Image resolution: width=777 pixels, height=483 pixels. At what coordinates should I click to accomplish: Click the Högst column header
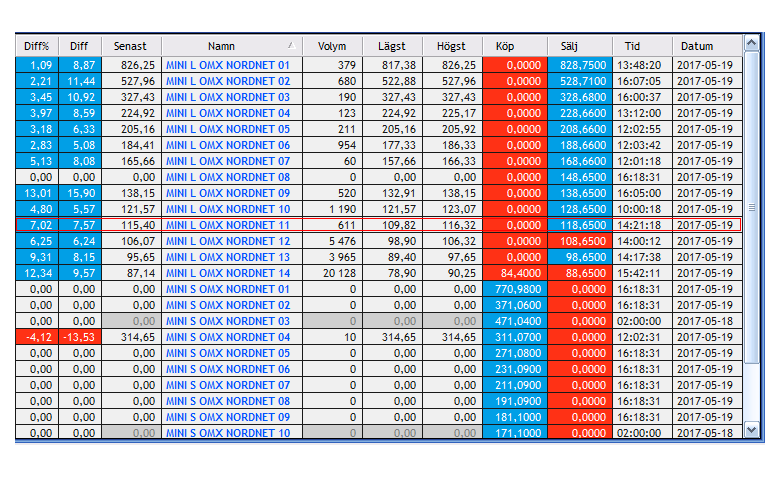[x=452, y=46]
